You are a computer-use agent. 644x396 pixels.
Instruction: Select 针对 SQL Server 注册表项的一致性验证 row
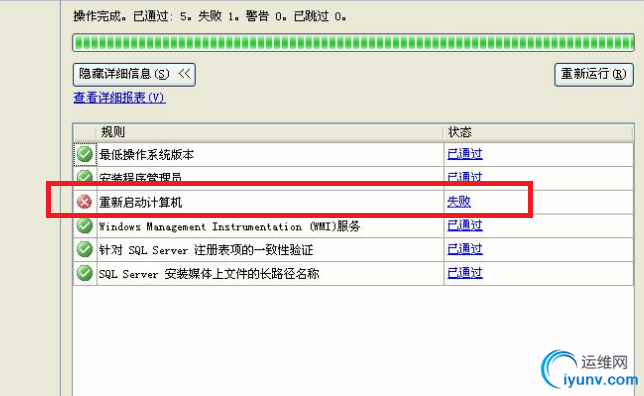click(x=353, y=250)
